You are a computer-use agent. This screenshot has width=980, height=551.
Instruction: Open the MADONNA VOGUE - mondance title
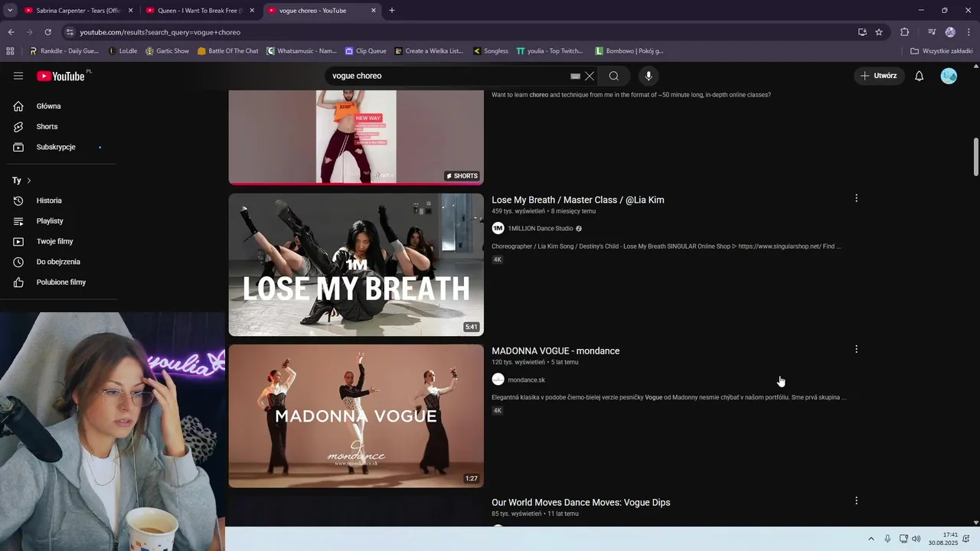[556, 350]
